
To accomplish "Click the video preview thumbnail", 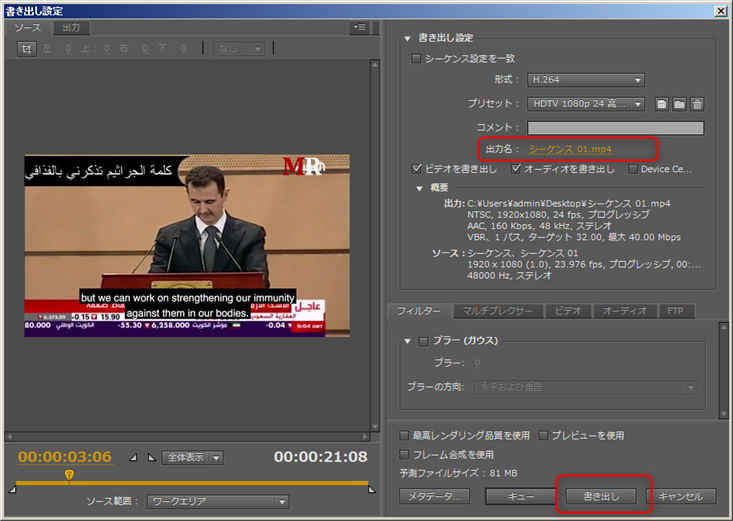I will tap(187, 246).
